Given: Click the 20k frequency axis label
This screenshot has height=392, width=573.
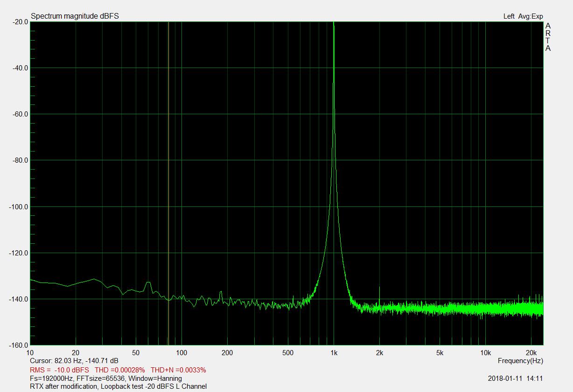Looking at the screenshot, I should coord(531,353).
